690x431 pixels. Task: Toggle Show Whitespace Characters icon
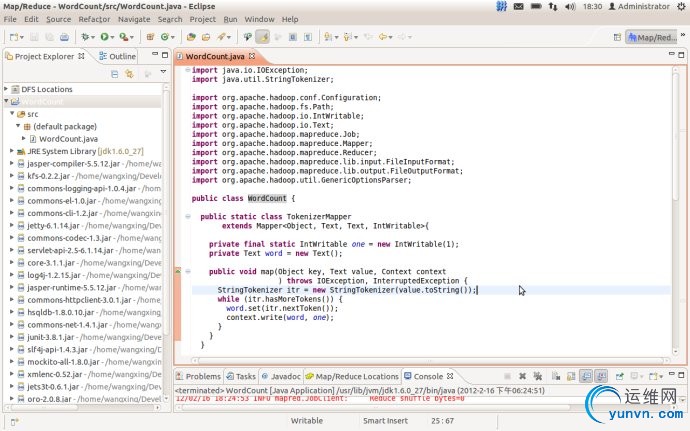click(x=308, y=37)
